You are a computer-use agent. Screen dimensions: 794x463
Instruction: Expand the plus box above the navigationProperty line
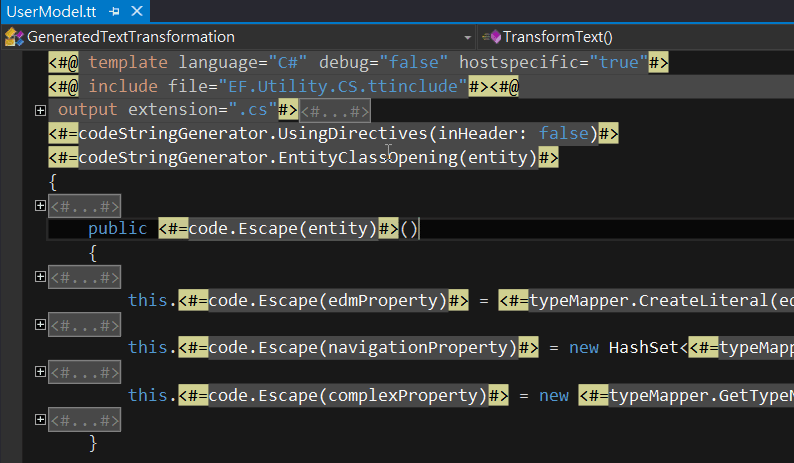pyautogui.click(x=40, y=324)
